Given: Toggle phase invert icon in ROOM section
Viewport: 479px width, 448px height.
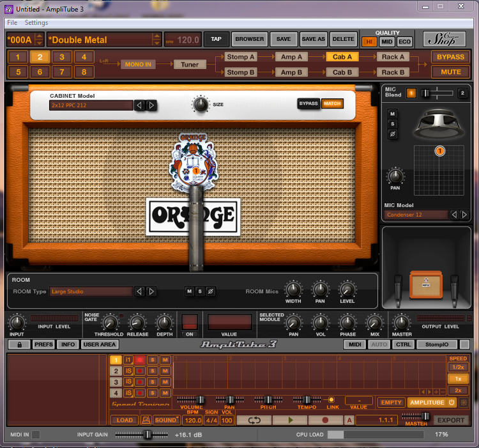Looking at the screenshot, I should [211, 291].
